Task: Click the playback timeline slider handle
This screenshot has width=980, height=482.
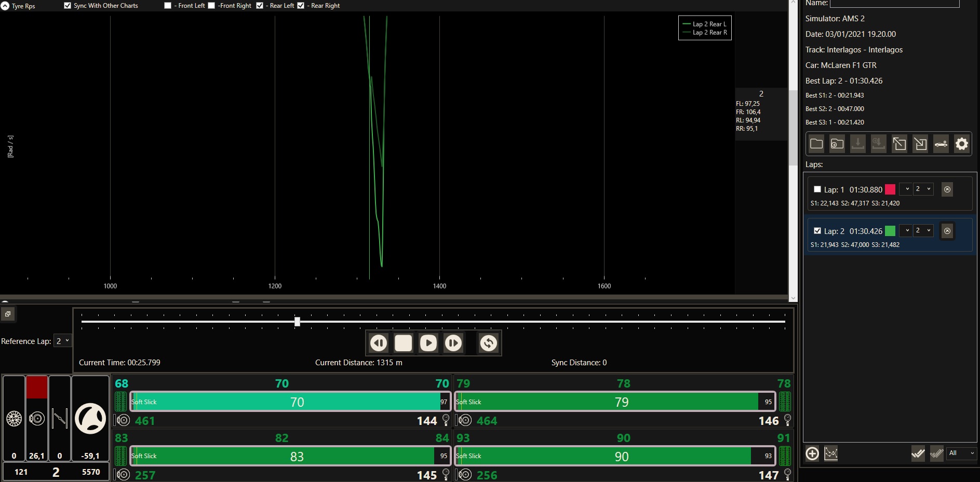Action: pos(297,322)
